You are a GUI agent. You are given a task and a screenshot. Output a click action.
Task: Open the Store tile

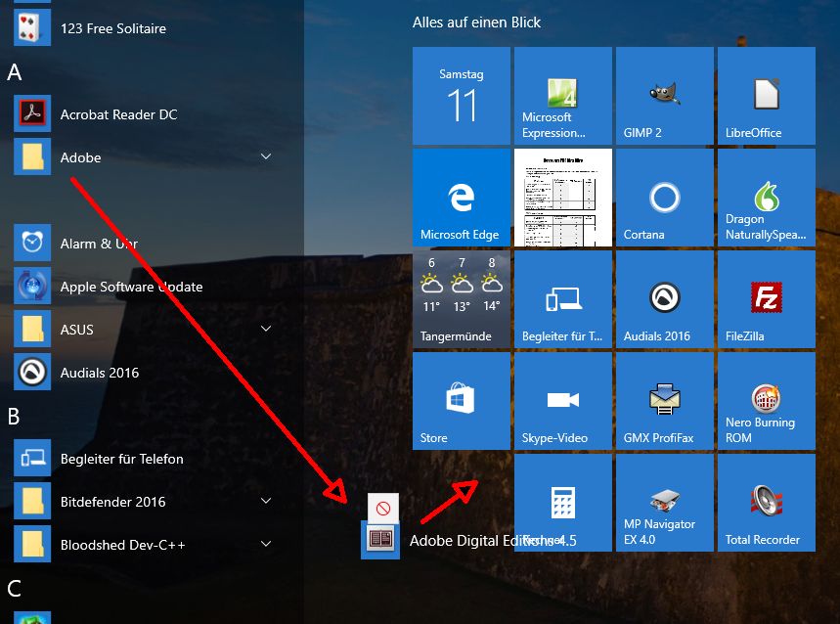click(462, 401)
